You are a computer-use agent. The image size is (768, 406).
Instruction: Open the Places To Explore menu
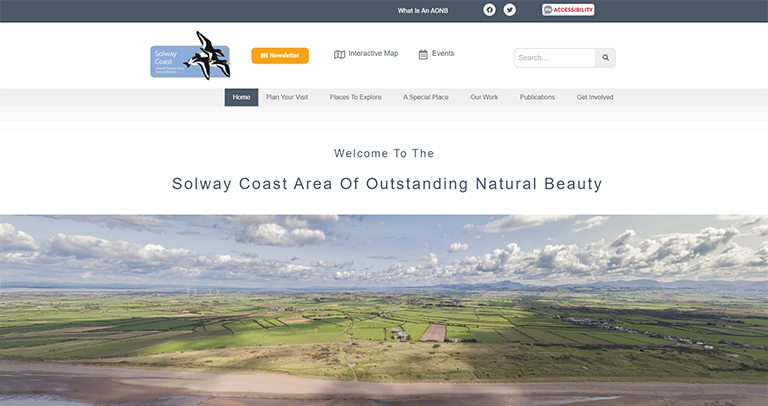point(355,97)
